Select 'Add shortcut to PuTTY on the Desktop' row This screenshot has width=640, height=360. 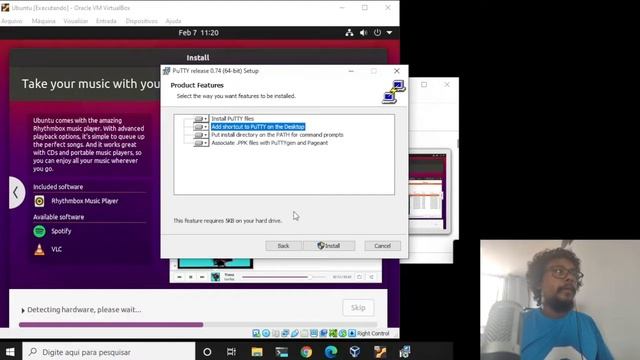point(258,127)
